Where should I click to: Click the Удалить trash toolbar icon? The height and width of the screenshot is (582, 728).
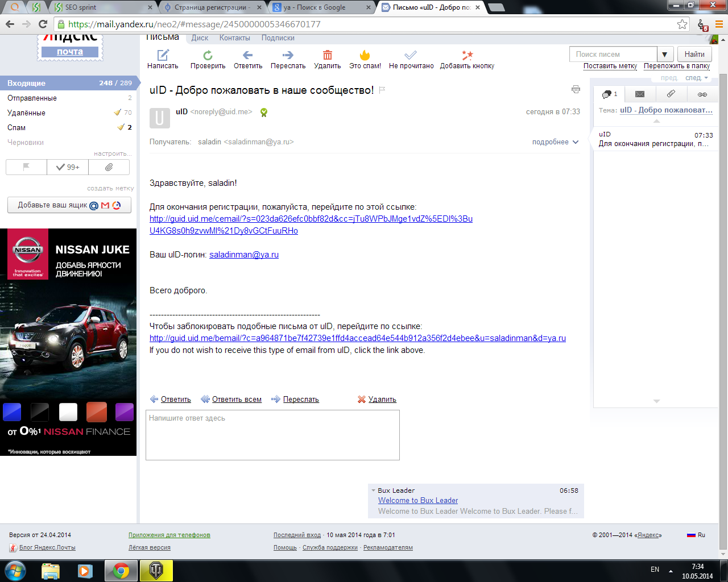pos(328,55)
